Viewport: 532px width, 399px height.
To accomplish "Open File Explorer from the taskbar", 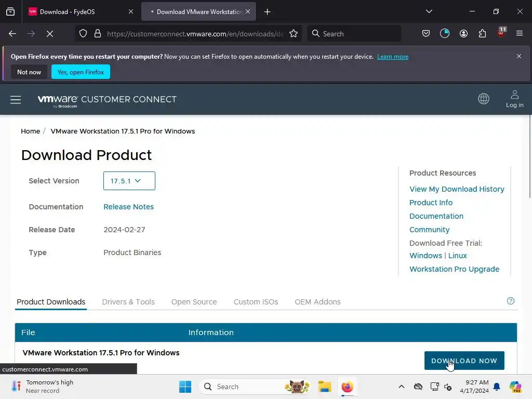I will coord(324,387).
